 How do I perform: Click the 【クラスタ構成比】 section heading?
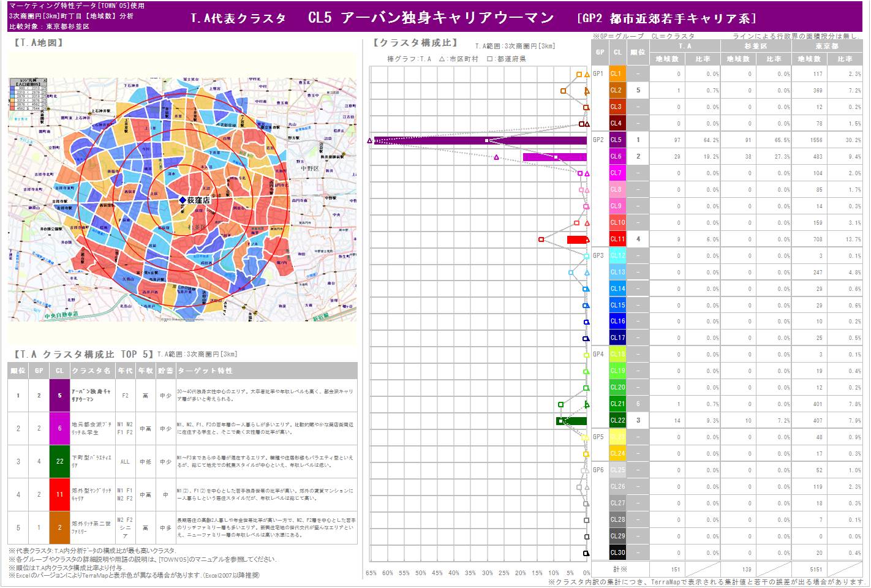click(x=416, y=43)
